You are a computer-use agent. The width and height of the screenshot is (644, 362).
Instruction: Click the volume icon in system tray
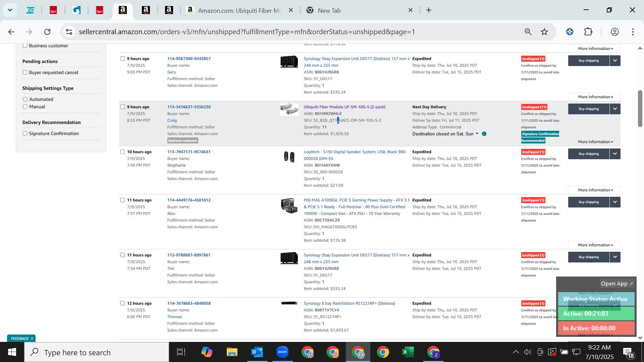pyautogui.click(x=528, y=352)
